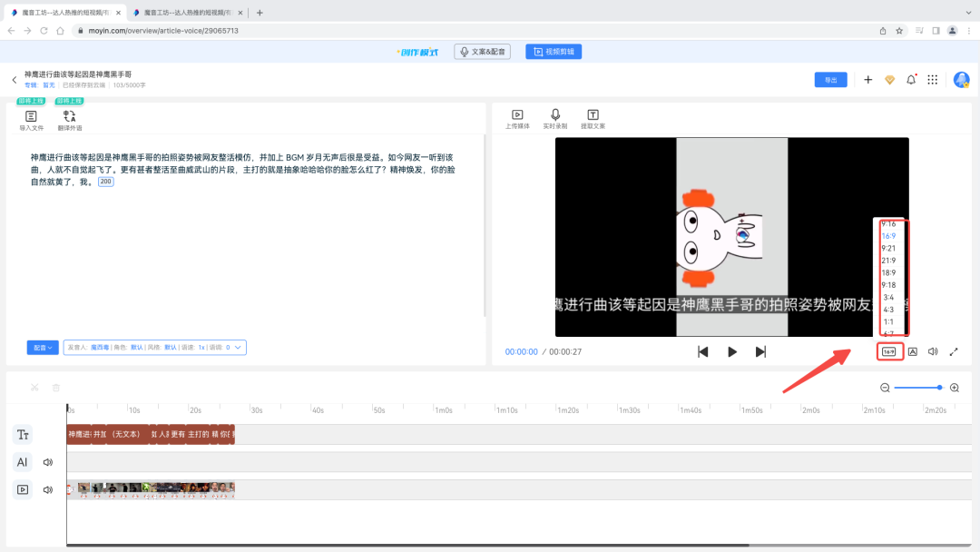Click the trash delete icon in timeline toolbar

click(x=55, y=388)
